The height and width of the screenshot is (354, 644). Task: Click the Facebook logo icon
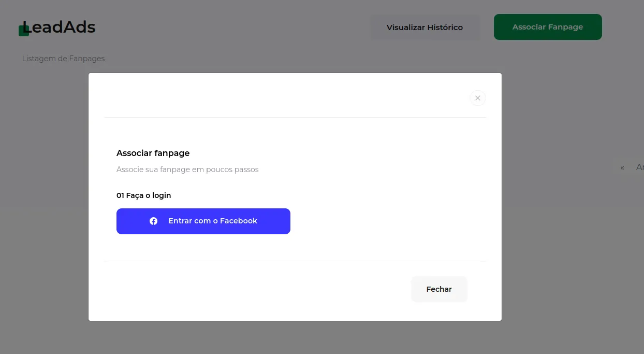click(154, 221)
